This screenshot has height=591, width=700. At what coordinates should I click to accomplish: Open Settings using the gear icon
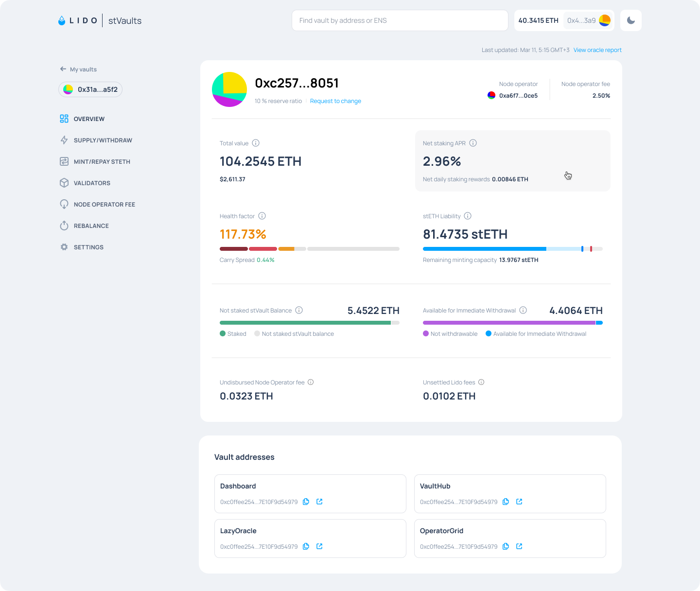[x=65, y=247]
